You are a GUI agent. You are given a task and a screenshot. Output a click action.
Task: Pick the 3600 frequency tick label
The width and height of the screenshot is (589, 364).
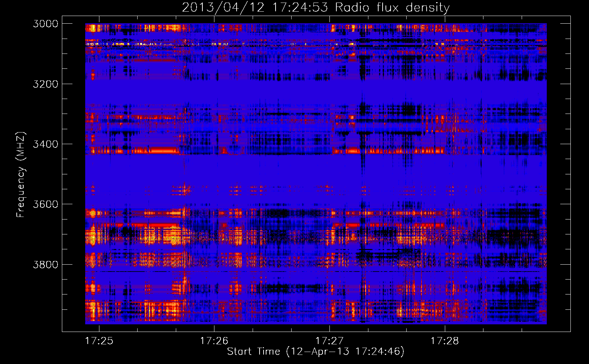[46, 204]
